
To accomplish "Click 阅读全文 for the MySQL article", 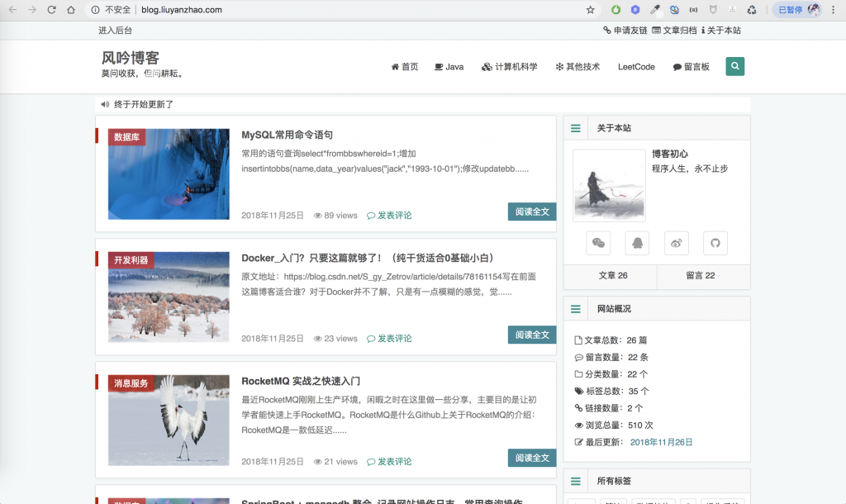I will [x=532, y=212].
